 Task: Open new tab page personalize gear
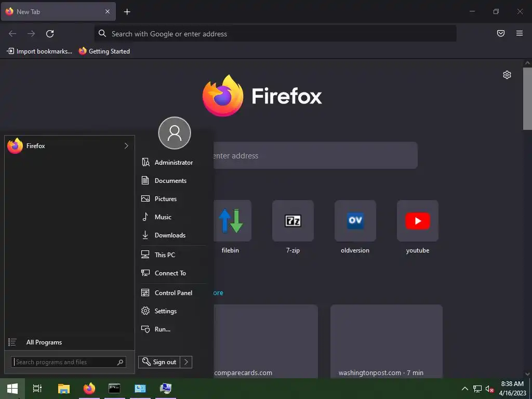point(507,75)
